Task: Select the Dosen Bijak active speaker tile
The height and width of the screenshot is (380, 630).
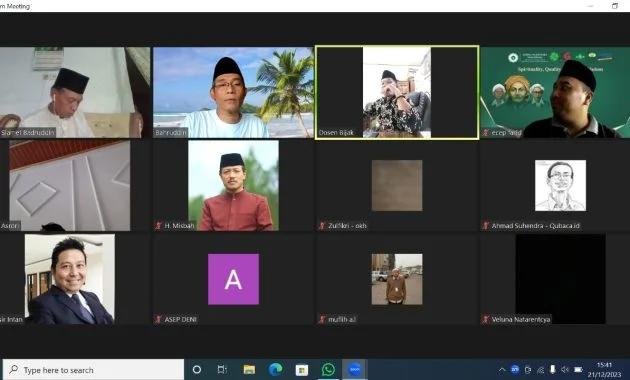Action: 397,92
